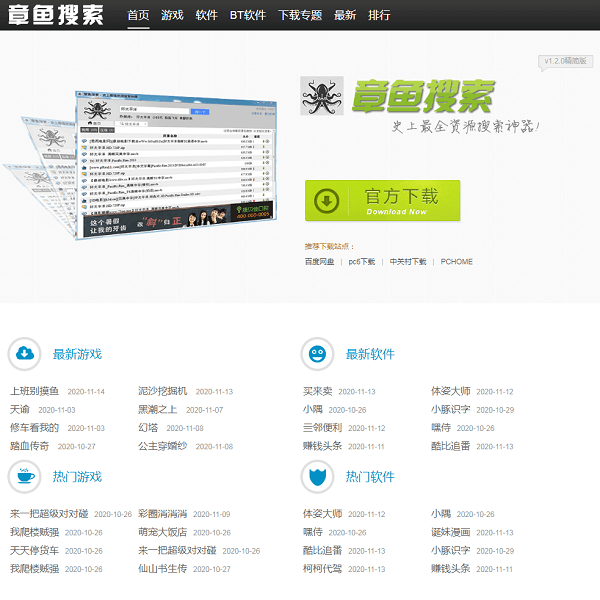Open the 游戏 navigation item
Image resolution: width=600 pixels, height=600 pixels.
point(172,15)
